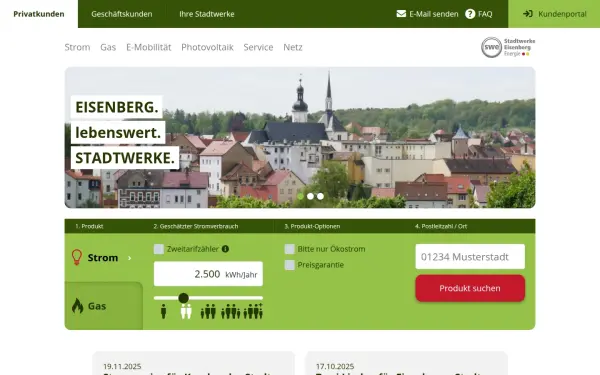Click the Strom light bulb icon
Screen dimensions: 600x375
click(x=77, y=257)
